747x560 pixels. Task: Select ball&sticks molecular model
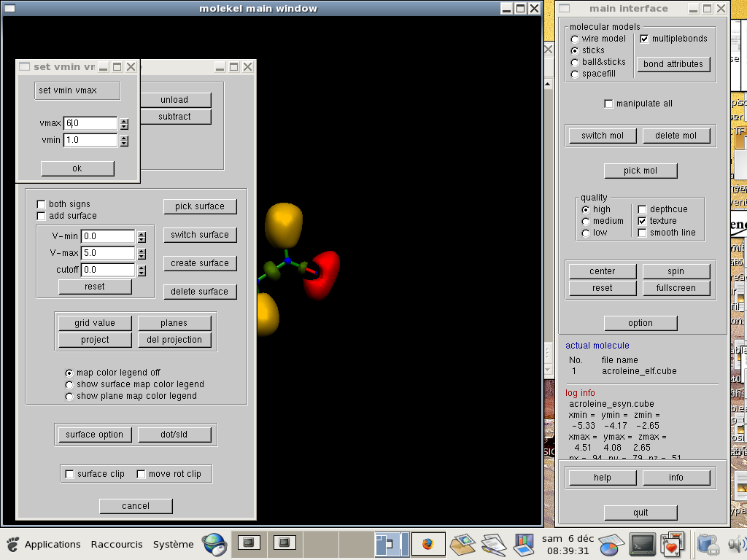click(x=575, y=63)
